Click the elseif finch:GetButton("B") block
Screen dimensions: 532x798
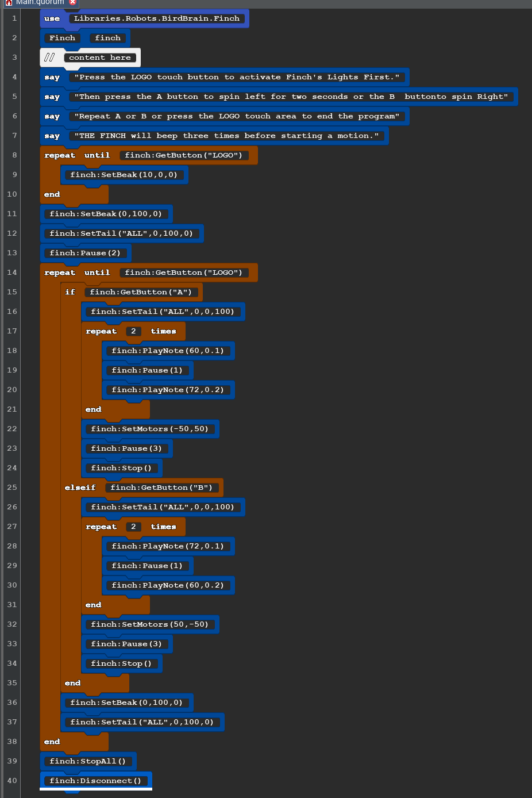pos(80,487)
